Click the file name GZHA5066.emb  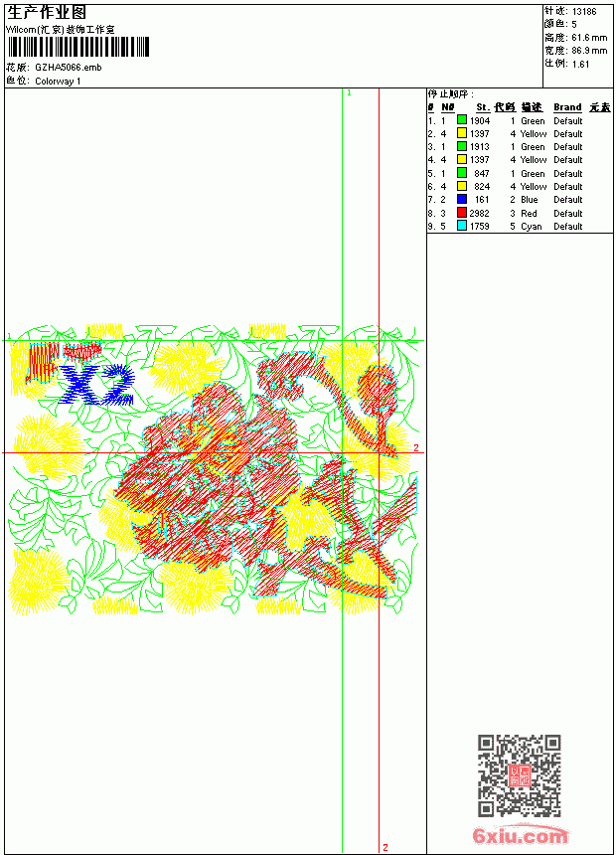(x=69, y=68)
